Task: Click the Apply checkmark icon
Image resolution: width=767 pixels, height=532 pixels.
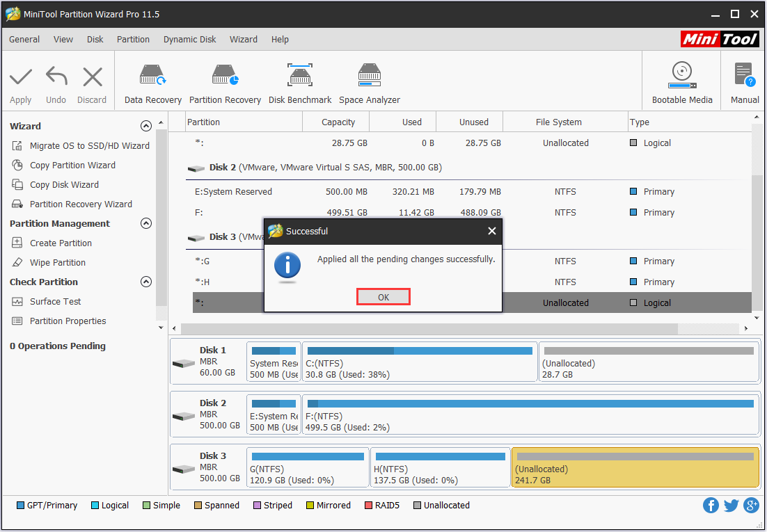Action: [21, 77]
